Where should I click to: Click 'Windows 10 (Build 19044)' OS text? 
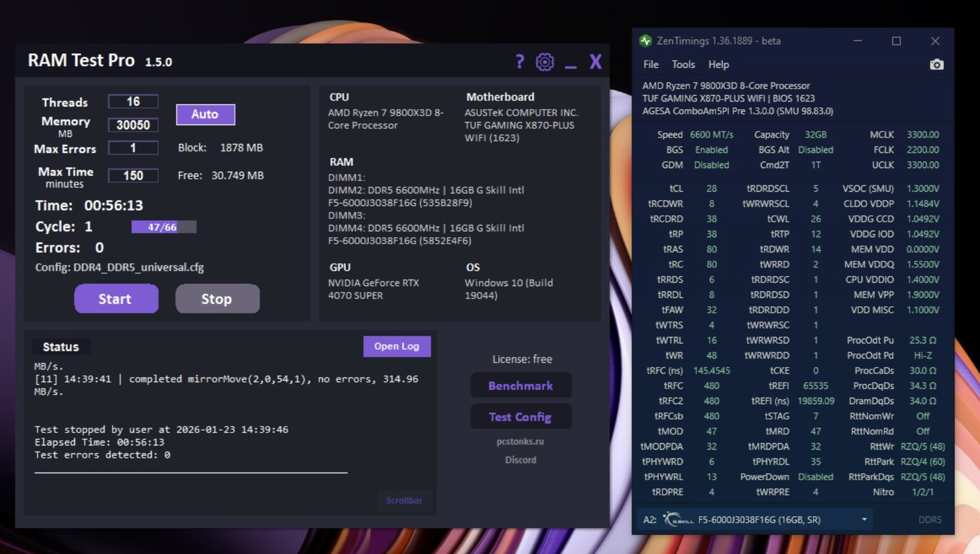[x=509, y=289]
